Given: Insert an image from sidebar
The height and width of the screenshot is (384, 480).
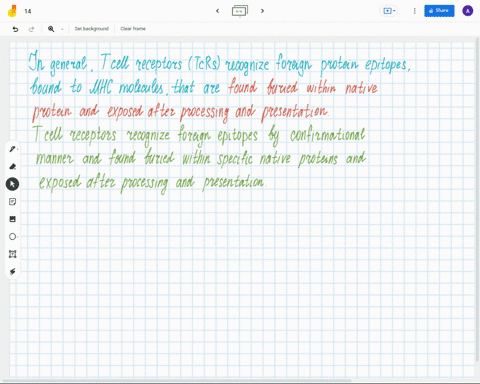Looking at the screenshot, I should click(x=12, y=219).
